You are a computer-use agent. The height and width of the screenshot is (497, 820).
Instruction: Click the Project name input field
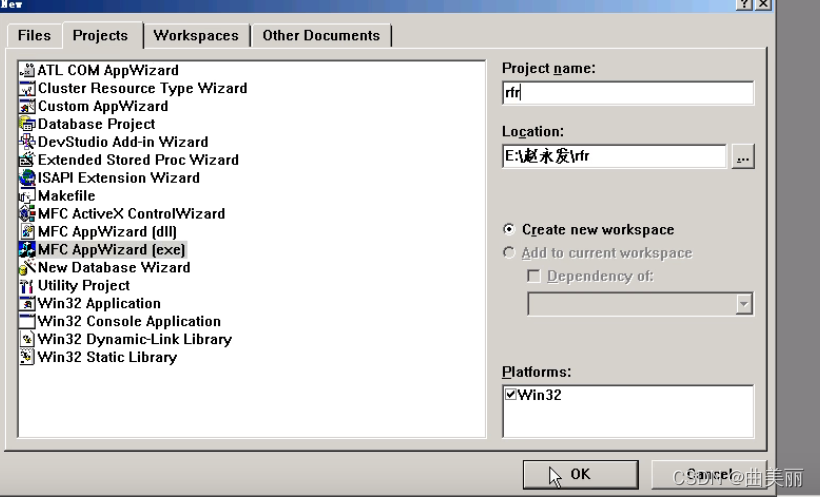[628, 93]
